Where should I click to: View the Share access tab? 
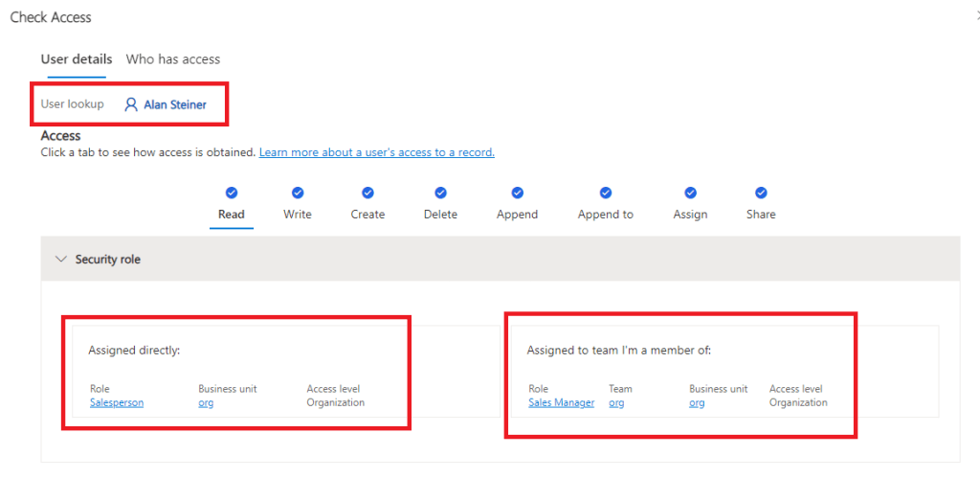tap(761, 215)
